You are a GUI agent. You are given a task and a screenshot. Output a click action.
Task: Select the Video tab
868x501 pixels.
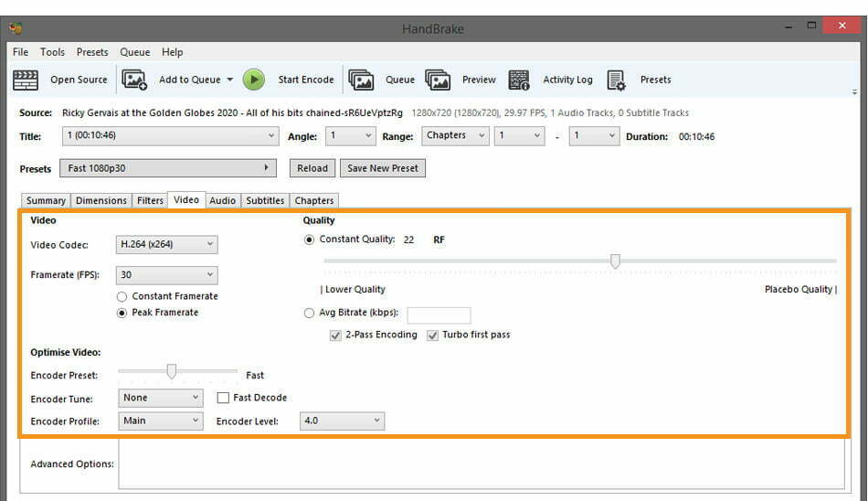pos(186,200)
